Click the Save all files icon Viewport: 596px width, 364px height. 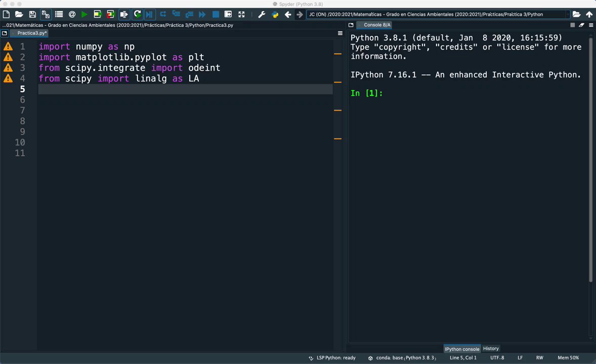[46, 15]
